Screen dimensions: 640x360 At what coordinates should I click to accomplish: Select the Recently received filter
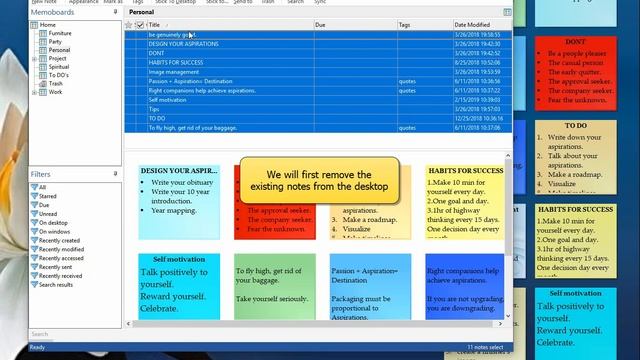pos(60,276)
